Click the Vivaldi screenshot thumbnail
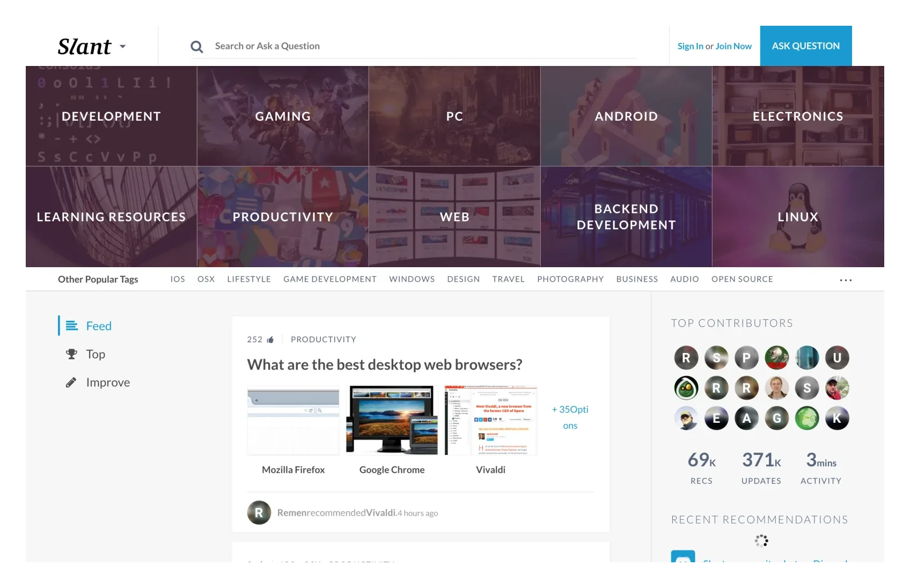910x588 pixels. [x=491, y=420]
